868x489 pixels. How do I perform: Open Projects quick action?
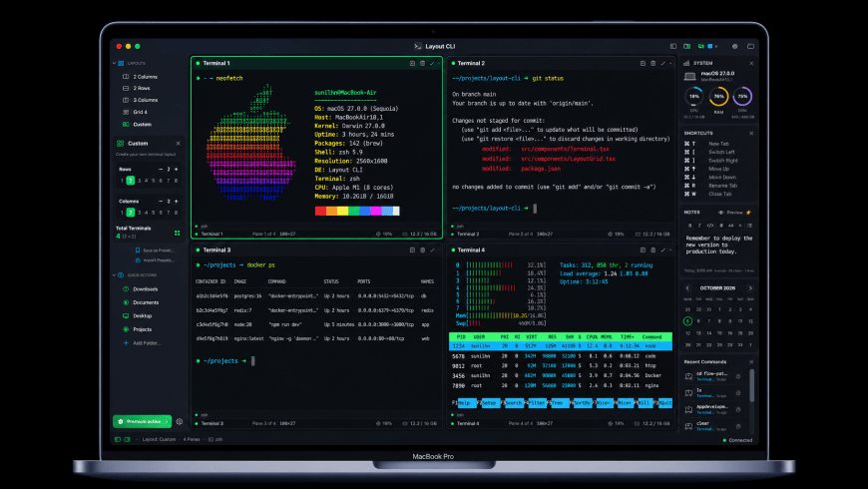(x=138, y=329)
